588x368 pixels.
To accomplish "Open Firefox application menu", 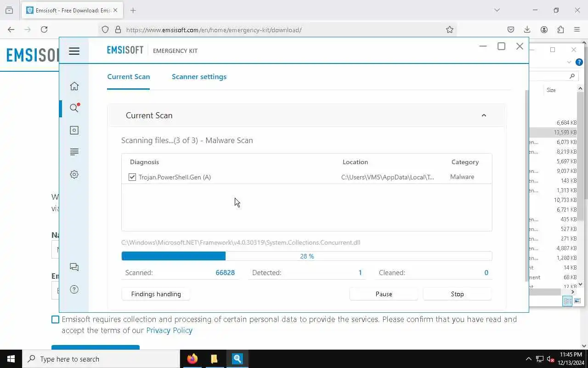I will click(x=577, y=29).
